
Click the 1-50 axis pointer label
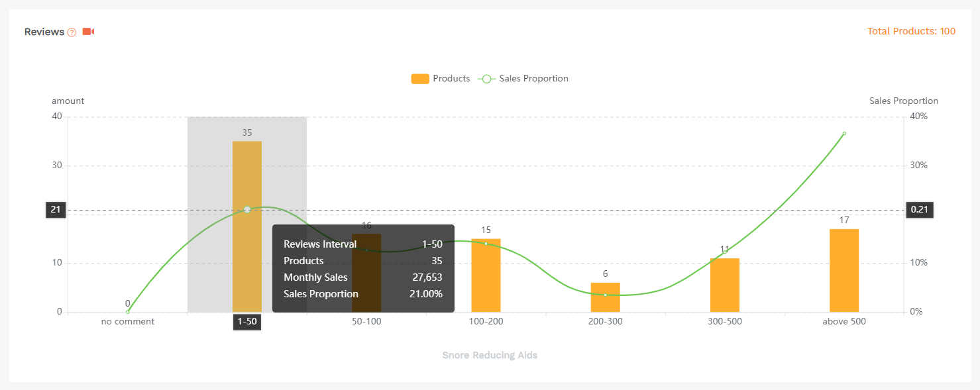point(247,322)
